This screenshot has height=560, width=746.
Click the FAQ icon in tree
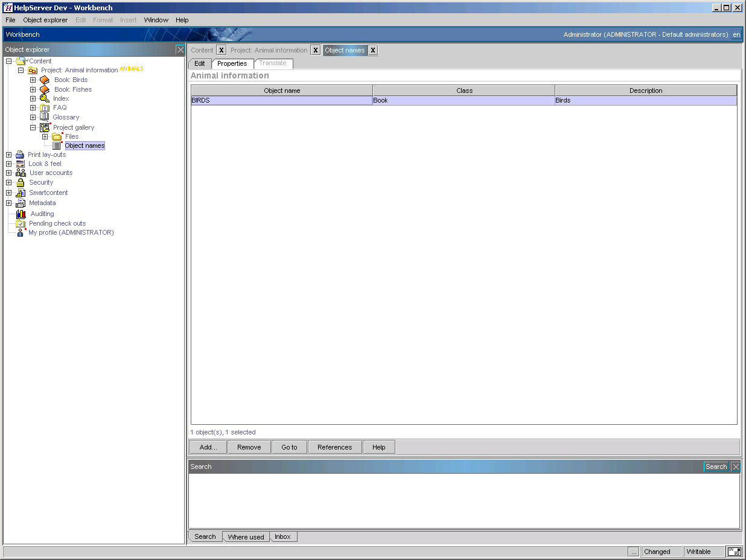[45, 108]
